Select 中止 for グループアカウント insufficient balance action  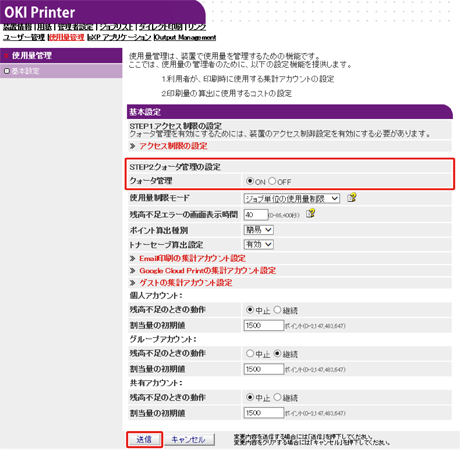click(x=250, y=353)
